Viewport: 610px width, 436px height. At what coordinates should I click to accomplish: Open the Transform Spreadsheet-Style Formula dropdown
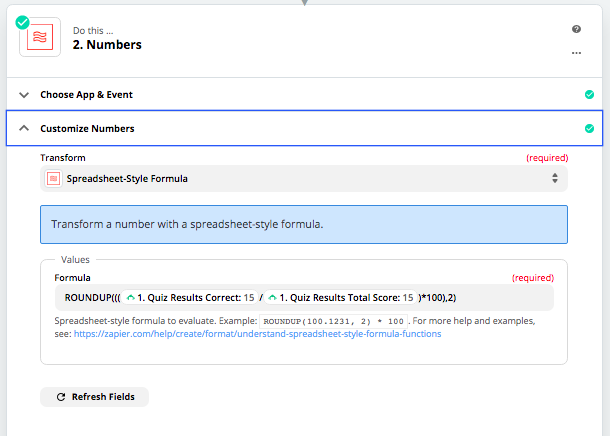(304, 179)
